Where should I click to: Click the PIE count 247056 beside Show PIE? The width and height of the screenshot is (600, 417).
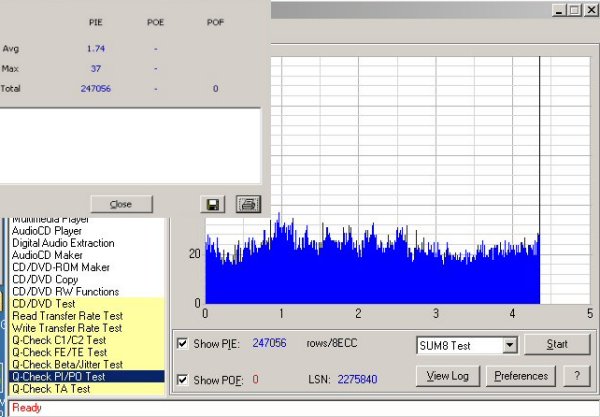[269, 343]
